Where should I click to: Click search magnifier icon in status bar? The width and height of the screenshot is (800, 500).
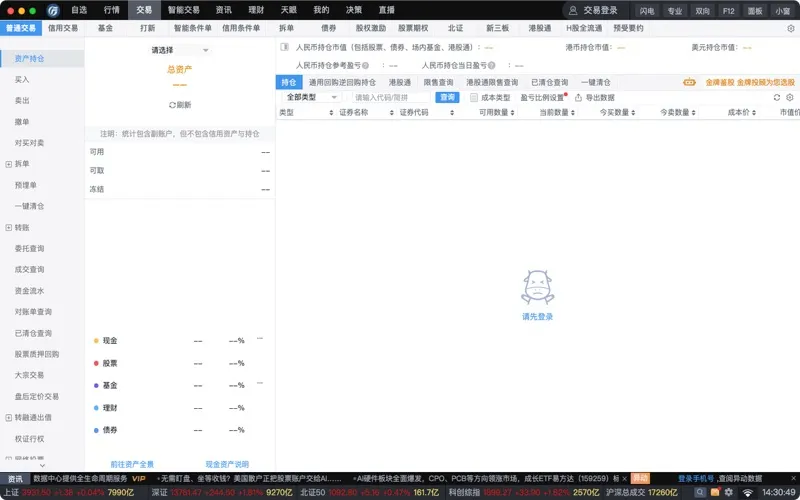701,492
